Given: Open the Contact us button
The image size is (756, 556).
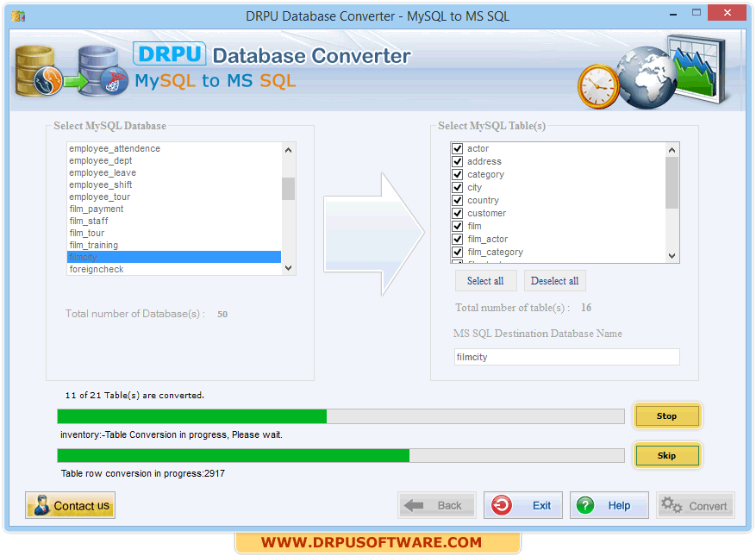Looking at the screenshot, I should point(71,505).
